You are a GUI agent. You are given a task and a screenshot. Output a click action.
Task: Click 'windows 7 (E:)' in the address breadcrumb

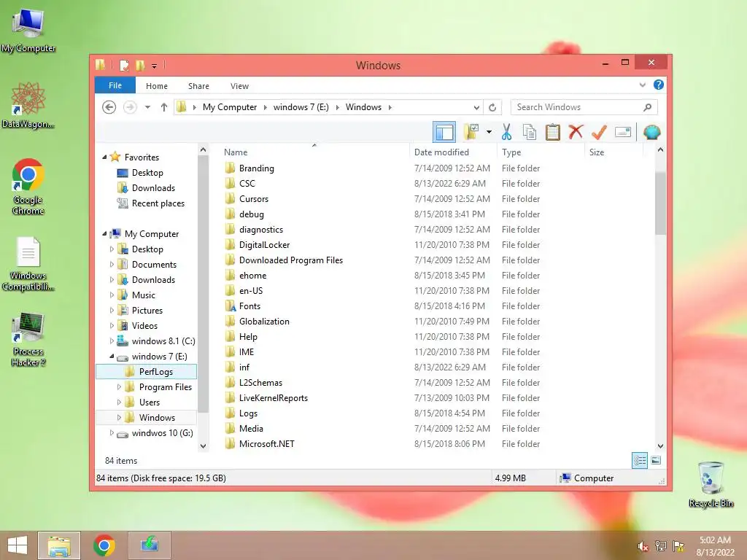pos(301,107)
